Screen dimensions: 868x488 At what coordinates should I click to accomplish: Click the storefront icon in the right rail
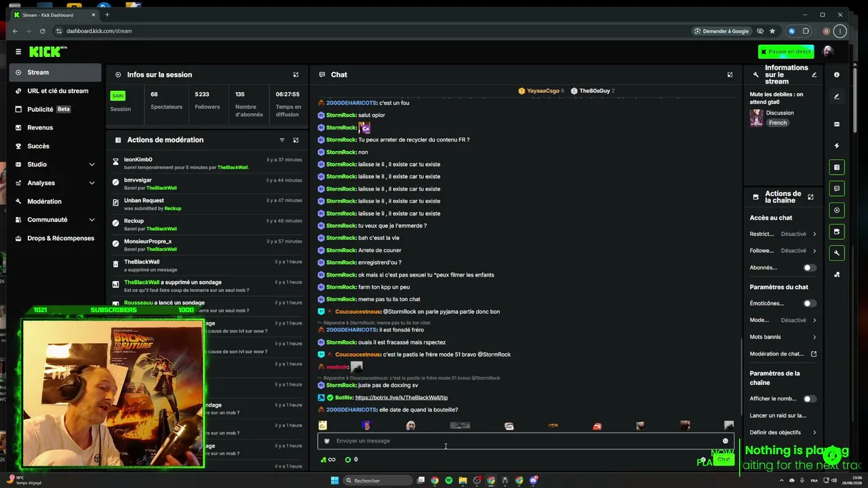coord(837,232)
